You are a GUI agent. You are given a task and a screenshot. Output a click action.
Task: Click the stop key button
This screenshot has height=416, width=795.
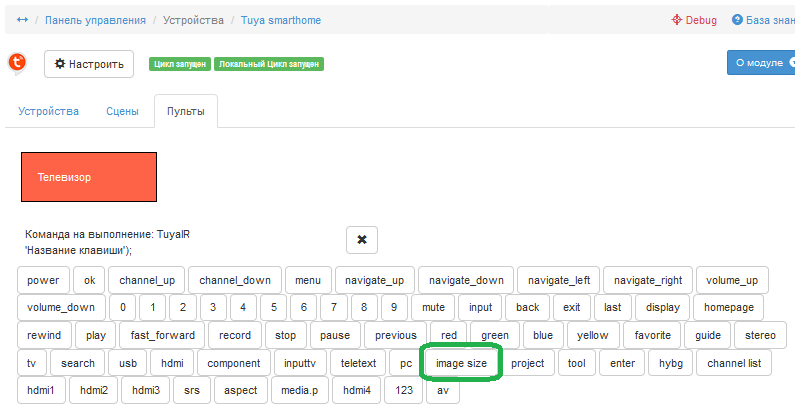coord(285,335)
